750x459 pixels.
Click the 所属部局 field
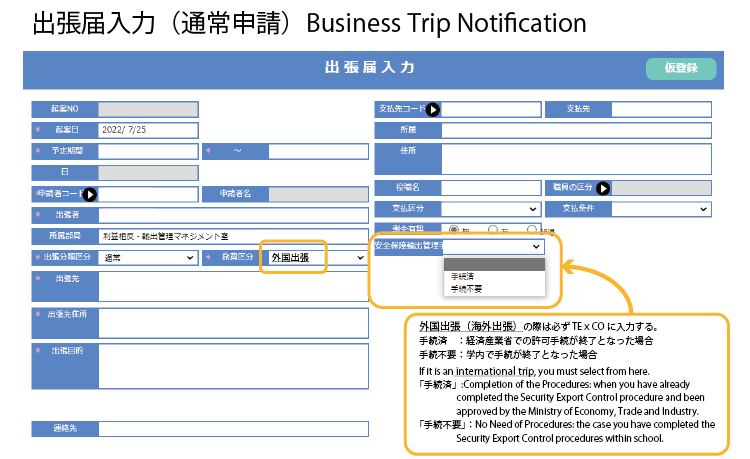[233, 236]
